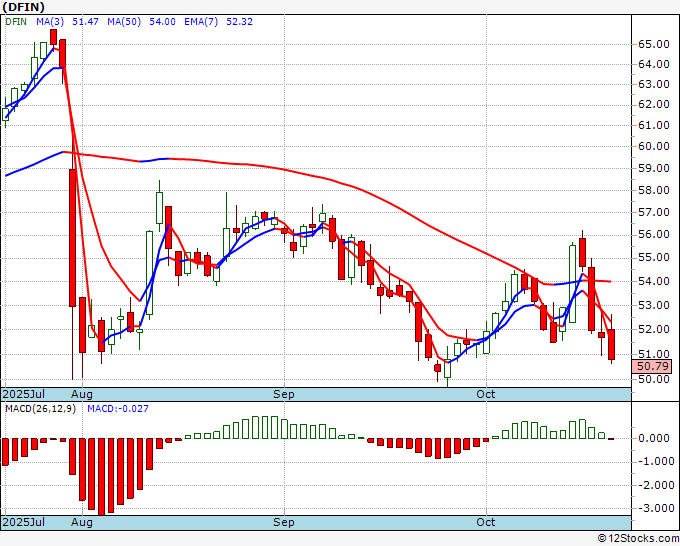The width and height of the screenshot is (680, 546).
Task: Click Aug on price chart date axis
Action: coord(82,394)
